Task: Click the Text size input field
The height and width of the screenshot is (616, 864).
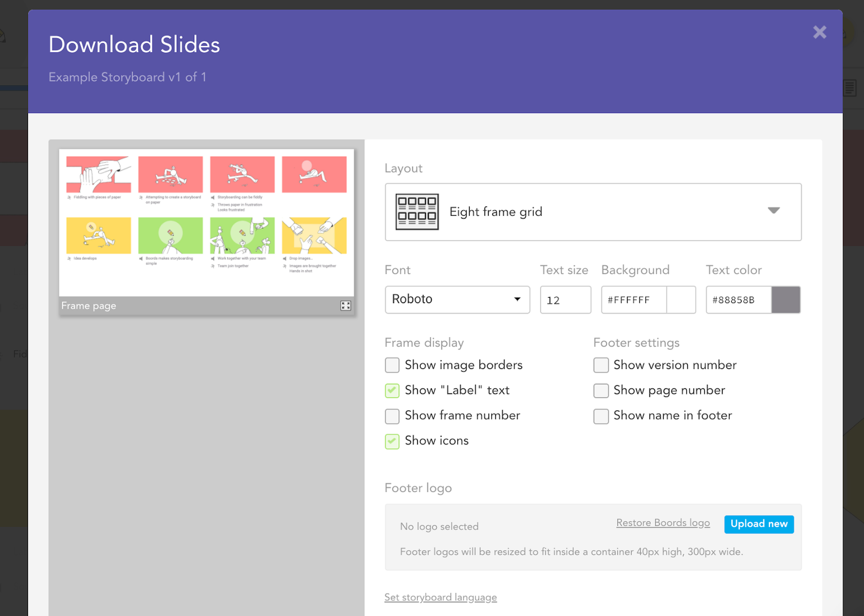Action: [565, 300]
